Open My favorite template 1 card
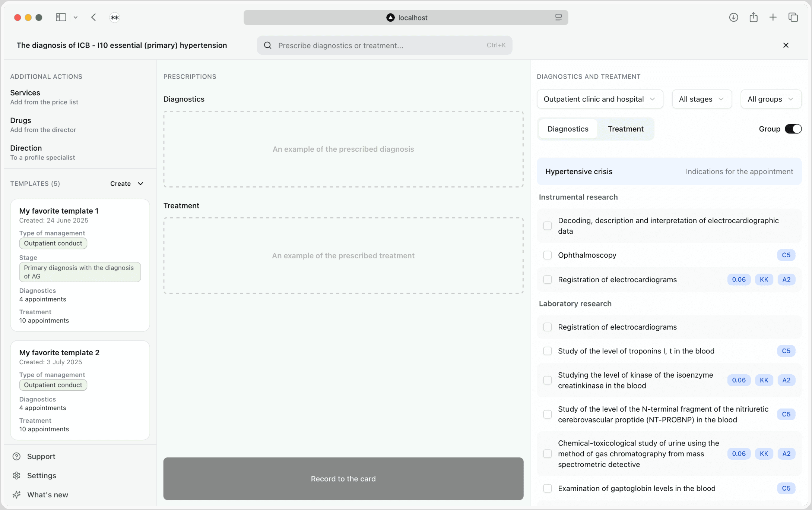 pyautogui.click(x=80, y=265)
